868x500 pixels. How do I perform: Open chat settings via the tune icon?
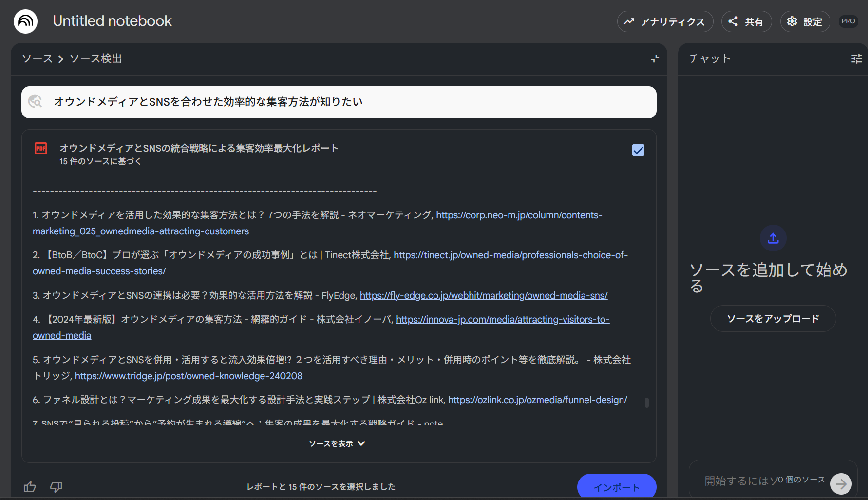(x=856, y=58)
